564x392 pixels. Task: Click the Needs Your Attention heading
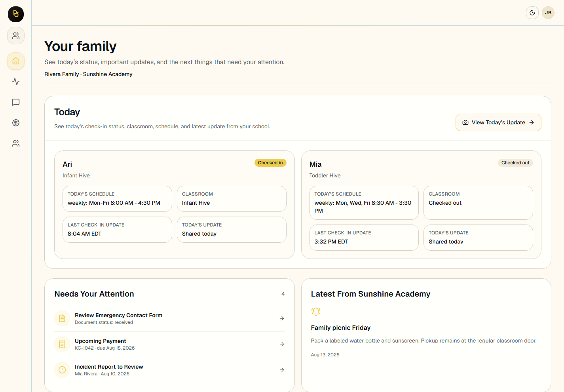click(94, 294)
